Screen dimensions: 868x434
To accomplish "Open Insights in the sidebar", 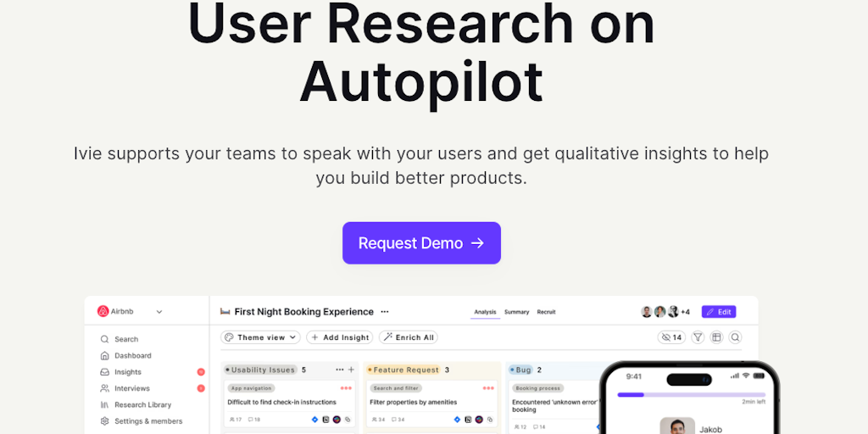I will pyautogui.click(x=120, y=372).
